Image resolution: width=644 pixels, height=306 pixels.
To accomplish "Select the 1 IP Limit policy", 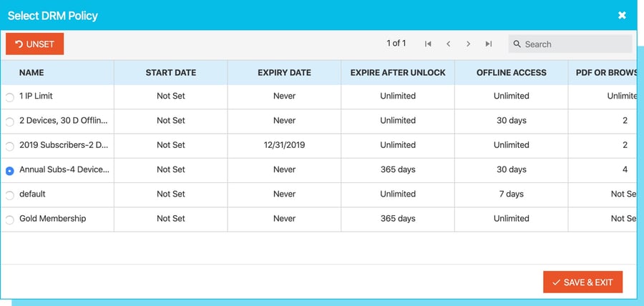I will pos(9,98).
